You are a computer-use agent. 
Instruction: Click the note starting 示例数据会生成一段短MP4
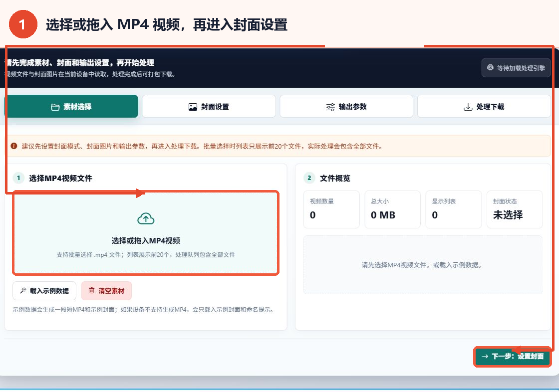[144, 309]
